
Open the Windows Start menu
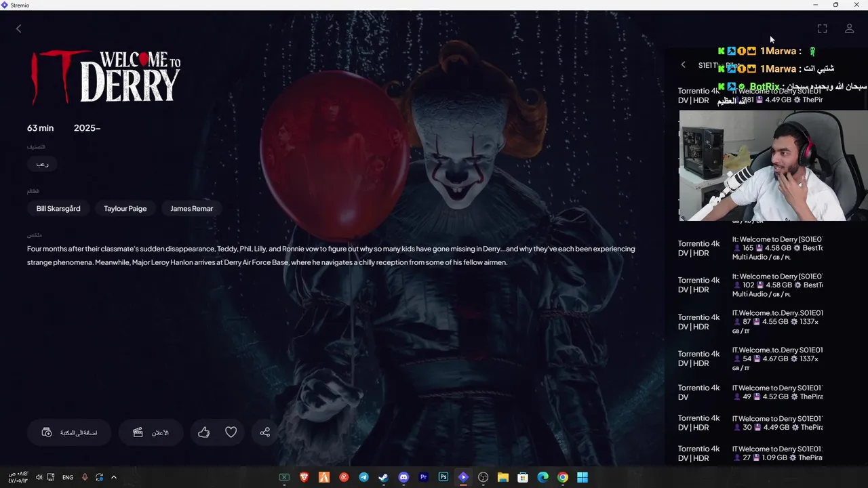click(x=583, y=477)
